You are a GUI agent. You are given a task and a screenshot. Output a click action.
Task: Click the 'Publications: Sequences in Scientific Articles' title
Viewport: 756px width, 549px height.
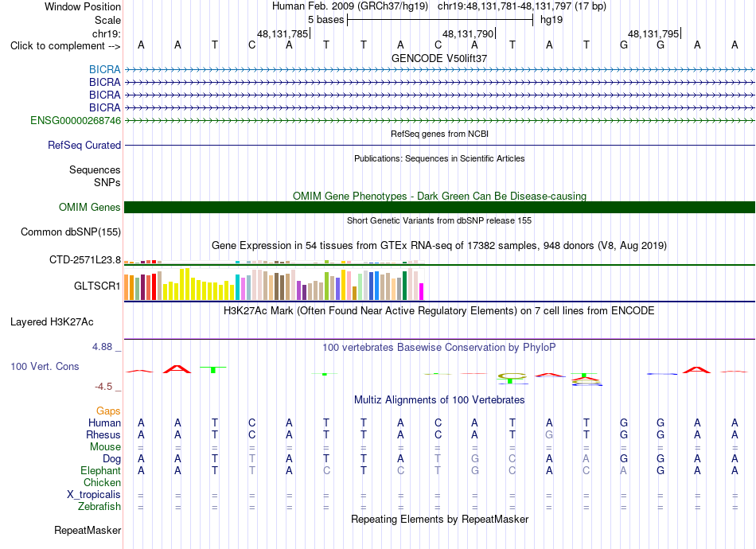(x=439, y=158)
